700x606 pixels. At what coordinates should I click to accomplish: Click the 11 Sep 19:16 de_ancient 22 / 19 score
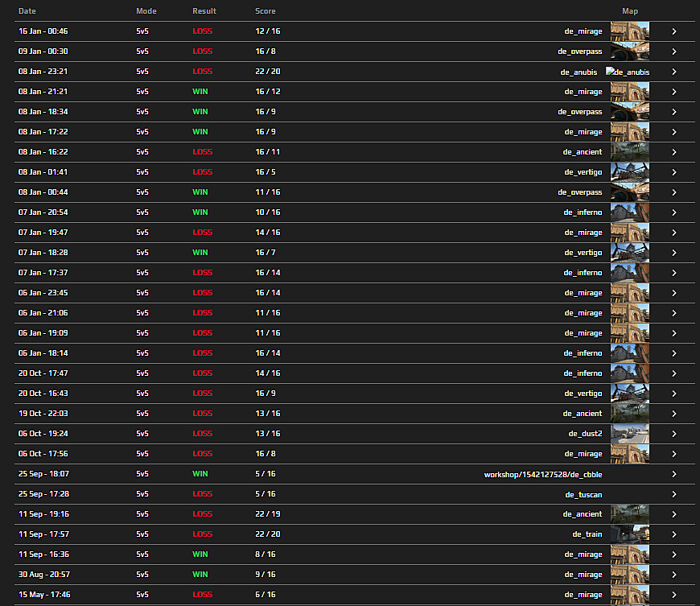tap(267, 514)
